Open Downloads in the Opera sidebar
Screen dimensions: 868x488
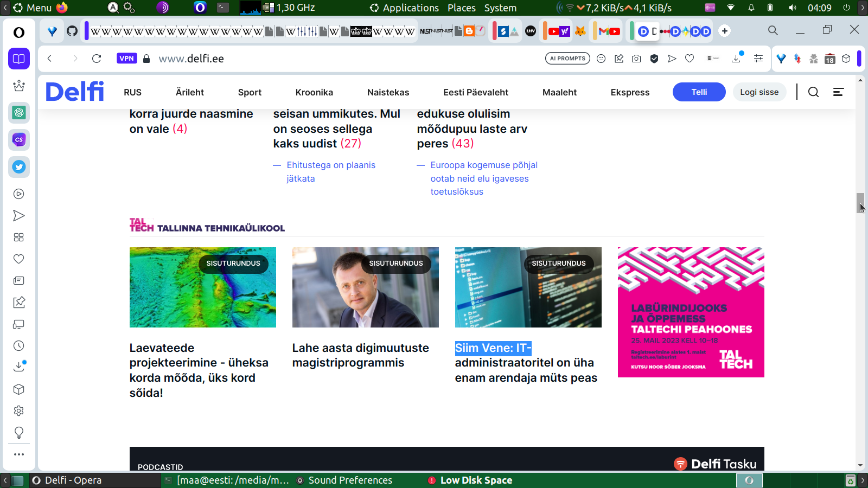(19, 367)
